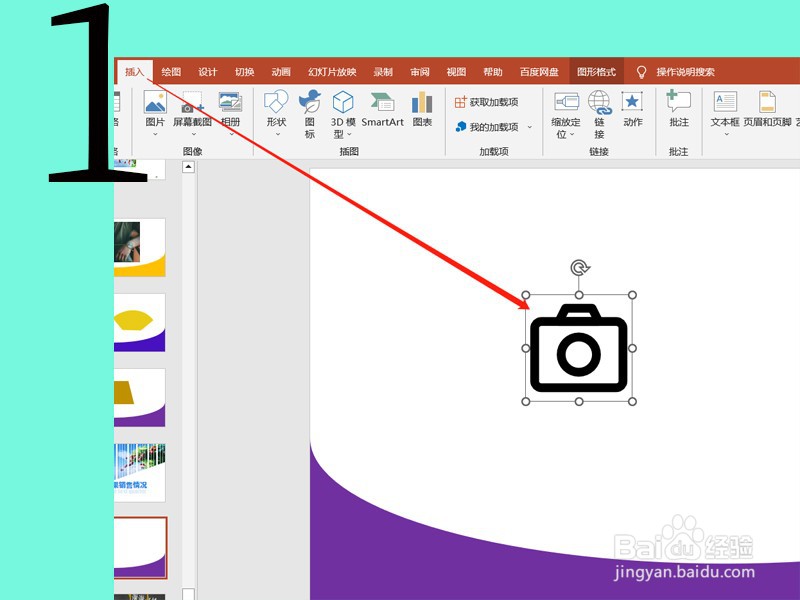Open the 插入 ribbon tab
800x600 pixels.
tap(135, 72)
